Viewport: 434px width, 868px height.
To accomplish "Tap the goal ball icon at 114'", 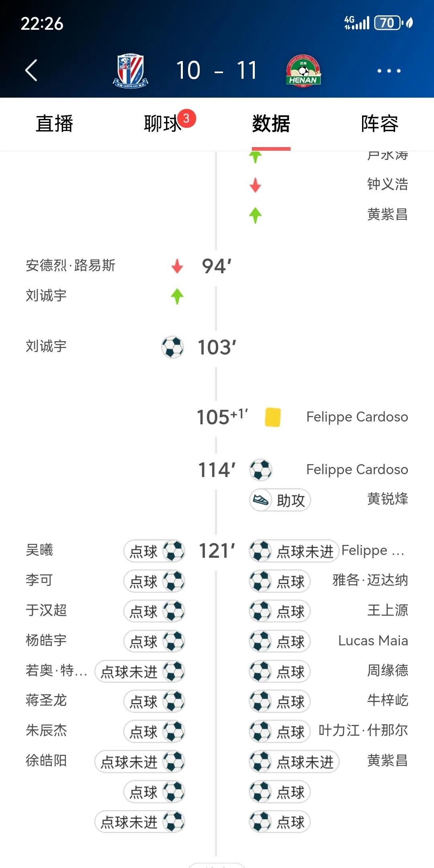I will pyautogui.click(x=260, y=470).
